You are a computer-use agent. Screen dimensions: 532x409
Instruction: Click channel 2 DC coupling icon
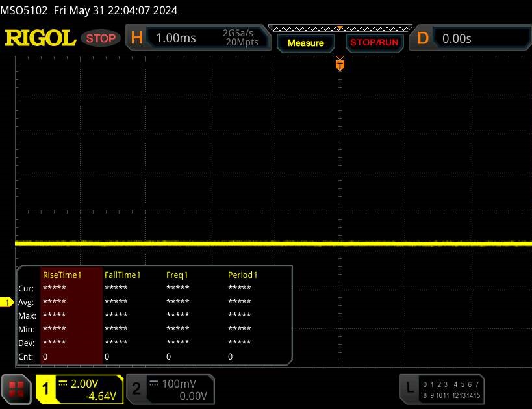pos(154,383)
